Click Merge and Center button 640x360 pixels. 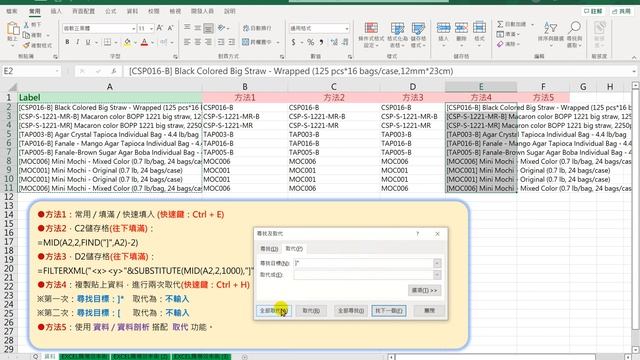[x=257, y=42]
